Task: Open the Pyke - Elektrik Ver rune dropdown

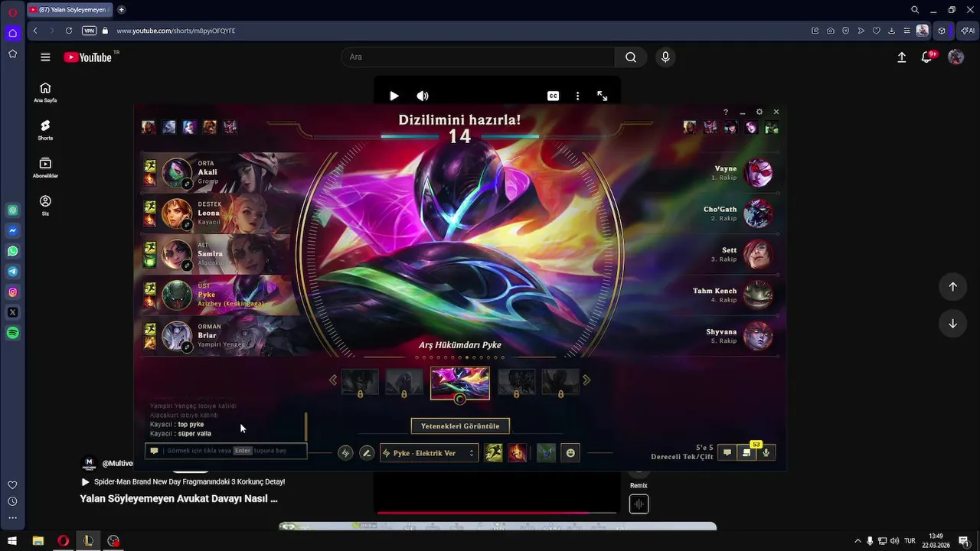Action: (430, 453)
